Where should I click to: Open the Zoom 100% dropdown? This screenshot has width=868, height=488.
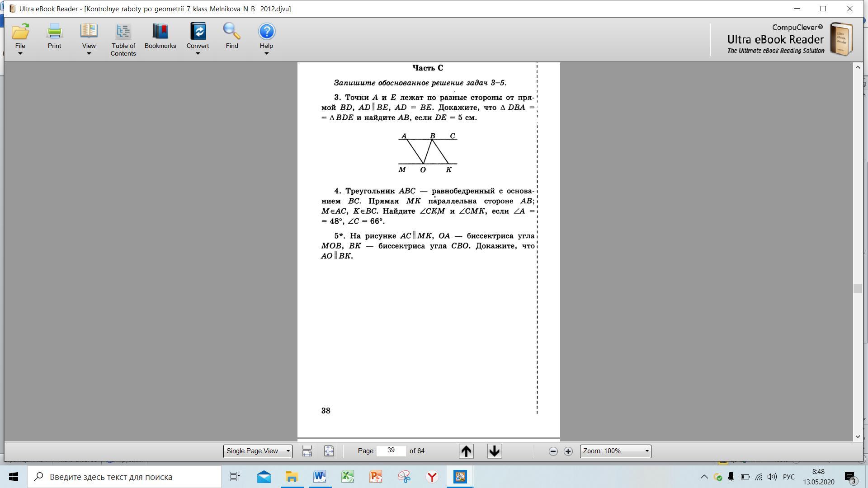click(615, 451)
